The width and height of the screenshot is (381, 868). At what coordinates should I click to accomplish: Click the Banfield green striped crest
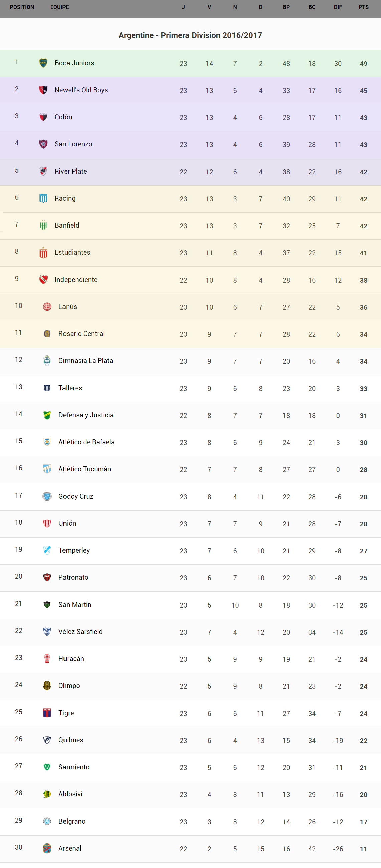tap(43, 225)
